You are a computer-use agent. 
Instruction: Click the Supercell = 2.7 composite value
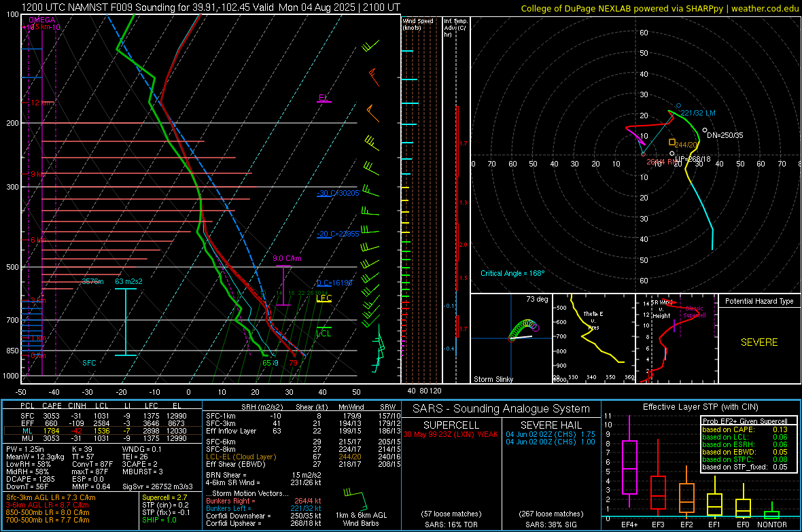click(x=164, y=497)
